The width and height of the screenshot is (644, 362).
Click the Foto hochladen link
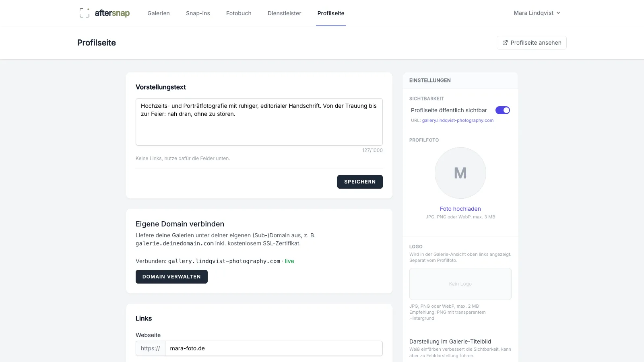(x=460, y=209)
